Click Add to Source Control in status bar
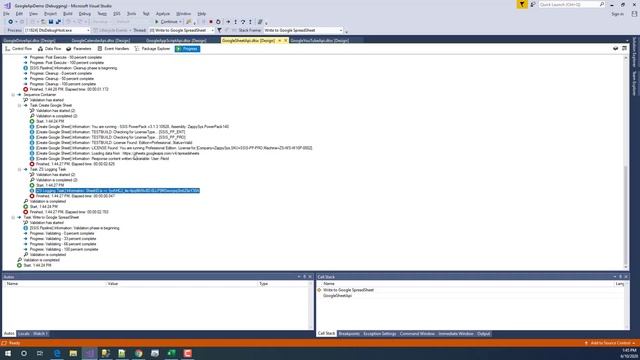The height and width of the screenshot is (360, 640). [x=611, y=343]
